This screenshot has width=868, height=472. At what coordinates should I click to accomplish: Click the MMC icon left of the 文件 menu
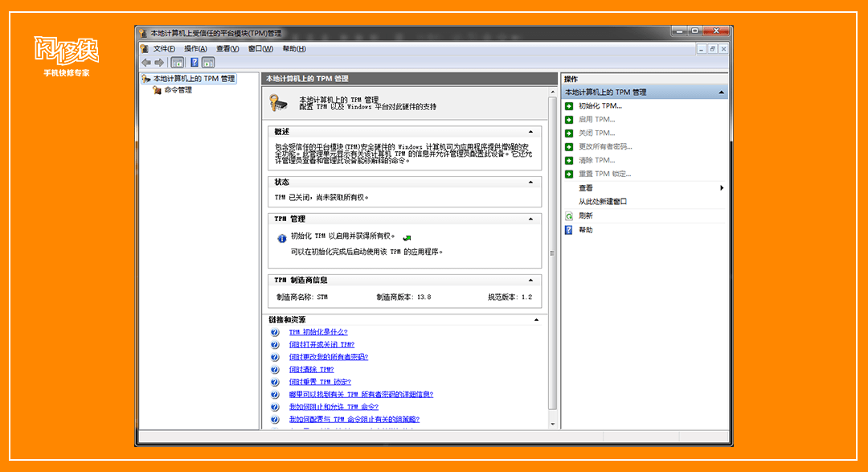[145, 49]
